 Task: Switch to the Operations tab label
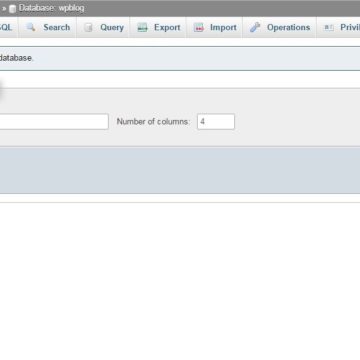tap(288, 27)
